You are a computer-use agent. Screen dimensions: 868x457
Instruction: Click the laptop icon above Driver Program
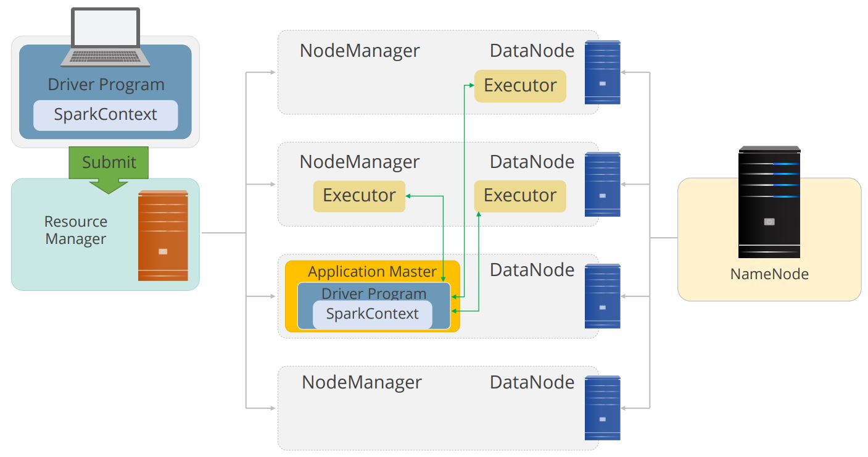point(105,37)
